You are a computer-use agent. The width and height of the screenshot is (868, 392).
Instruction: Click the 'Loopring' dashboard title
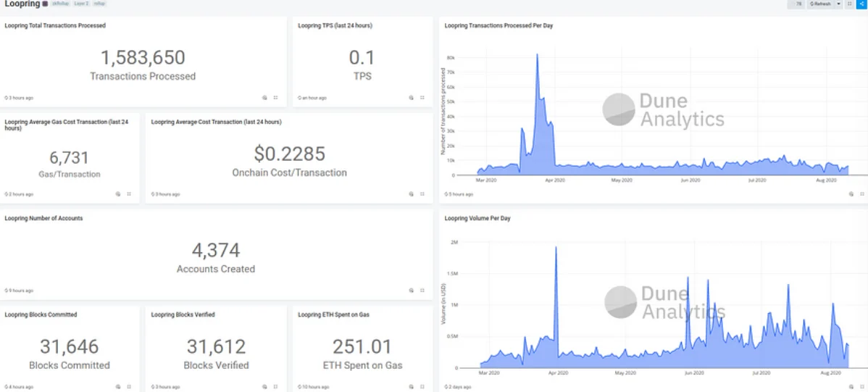click(22, 4)
